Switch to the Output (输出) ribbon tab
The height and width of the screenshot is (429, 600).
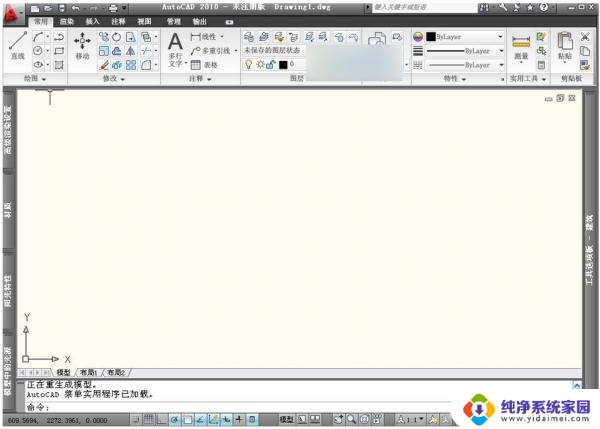pos(199,21)
